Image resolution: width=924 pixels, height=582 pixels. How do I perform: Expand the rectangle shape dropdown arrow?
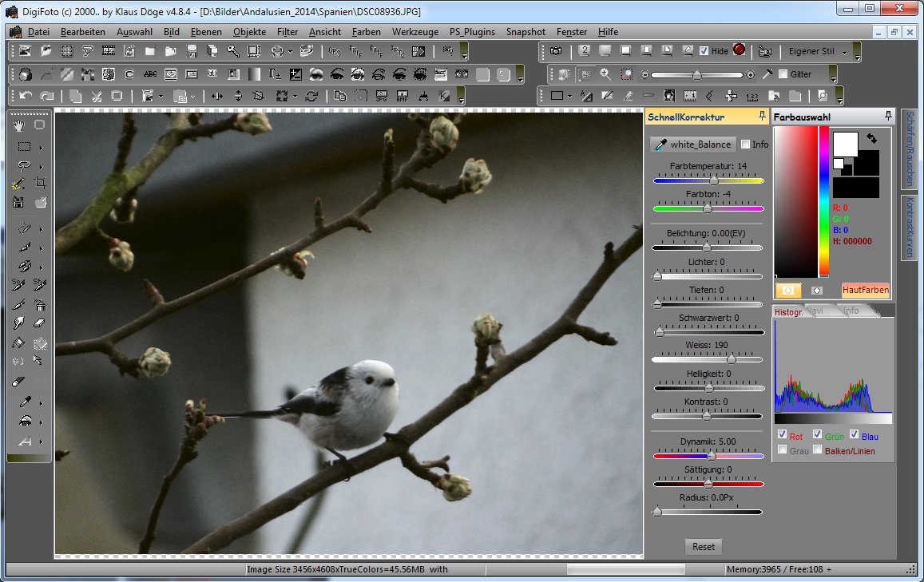(x=569, y=96)
